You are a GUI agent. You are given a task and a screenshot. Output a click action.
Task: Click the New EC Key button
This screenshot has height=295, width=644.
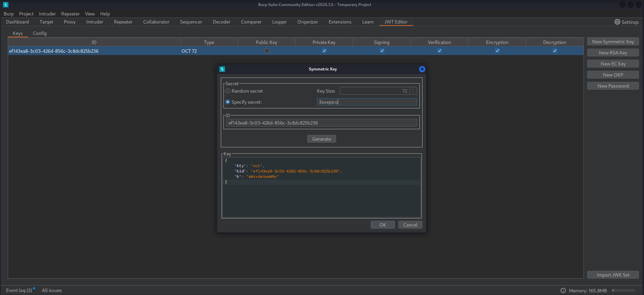(x=613, y=64)
